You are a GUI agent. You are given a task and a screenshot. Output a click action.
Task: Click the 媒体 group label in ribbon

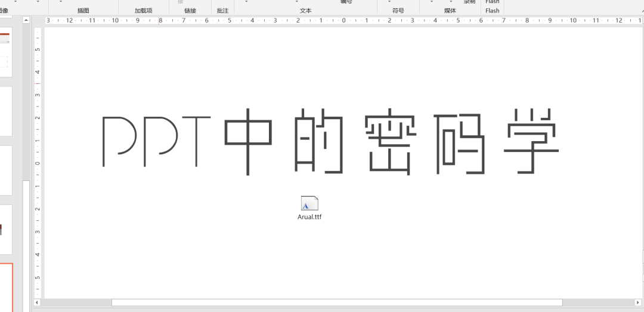[x=450, y=11]
